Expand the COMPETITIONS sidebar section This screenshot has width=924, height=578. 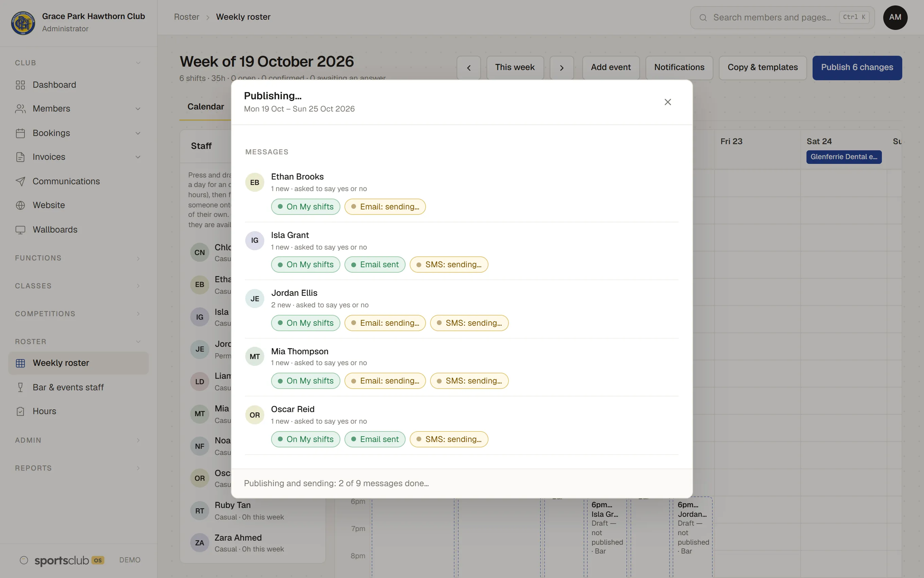click(x=78, y=314)
